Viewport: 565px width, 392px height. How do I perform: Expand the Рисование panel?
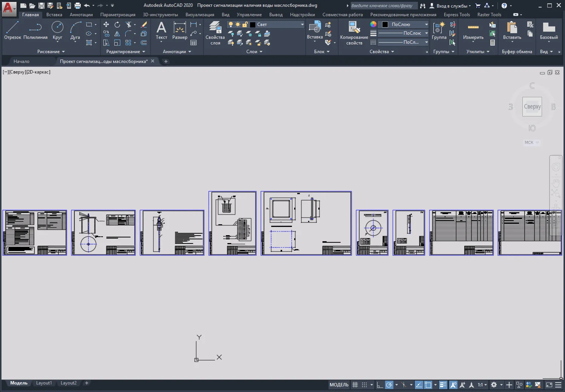51,52
